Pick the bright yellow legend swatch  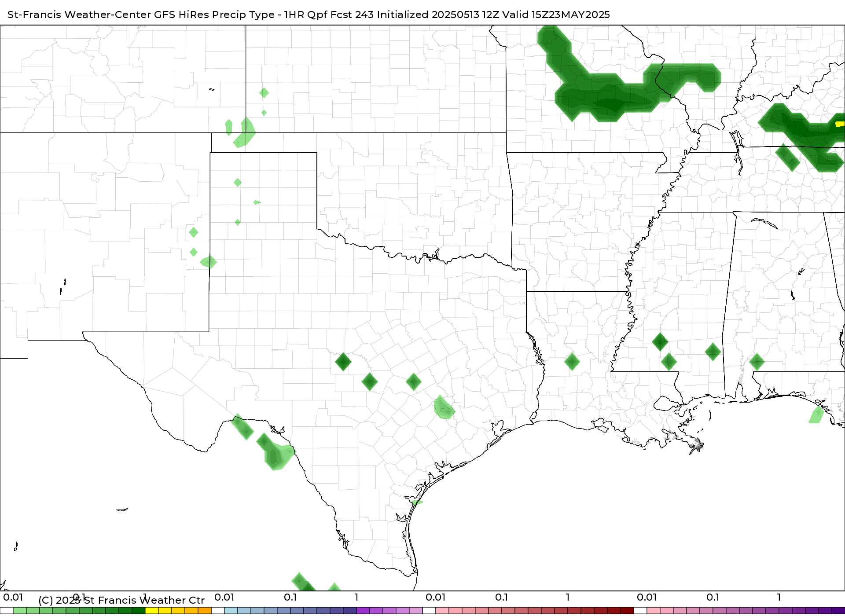click(x=152, y=611)
